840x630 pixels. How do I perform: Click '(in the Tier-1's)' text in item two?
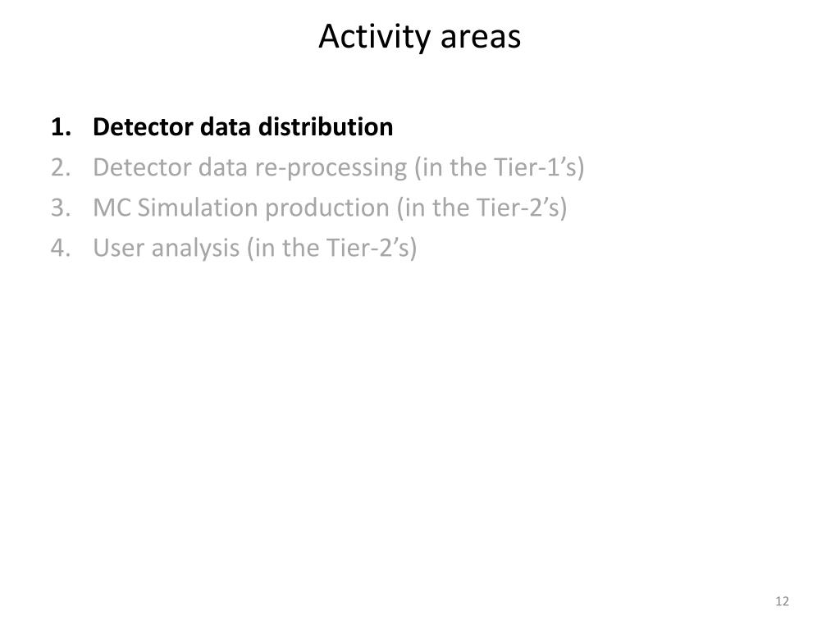click(x=499, y=167)
